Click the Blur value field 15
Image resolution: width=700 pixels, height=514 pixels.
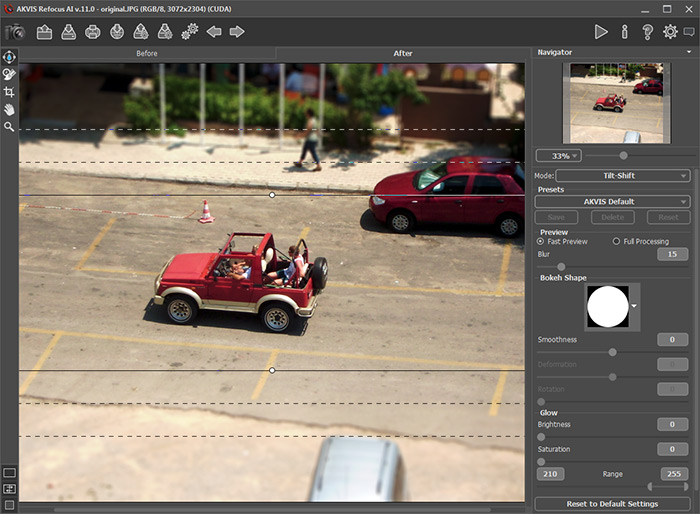pyautogui.click(x=672, y=254)
